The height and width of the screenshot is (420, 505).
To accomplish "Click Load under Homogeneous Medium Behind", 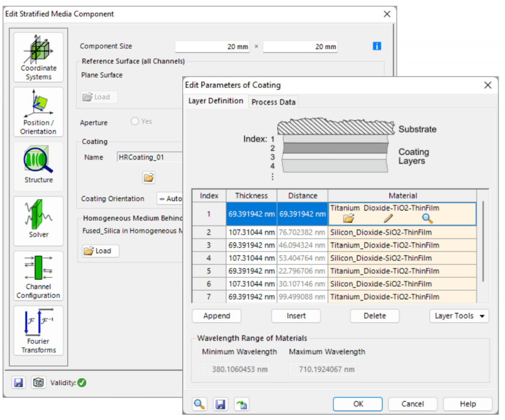I will click(100, 251).
